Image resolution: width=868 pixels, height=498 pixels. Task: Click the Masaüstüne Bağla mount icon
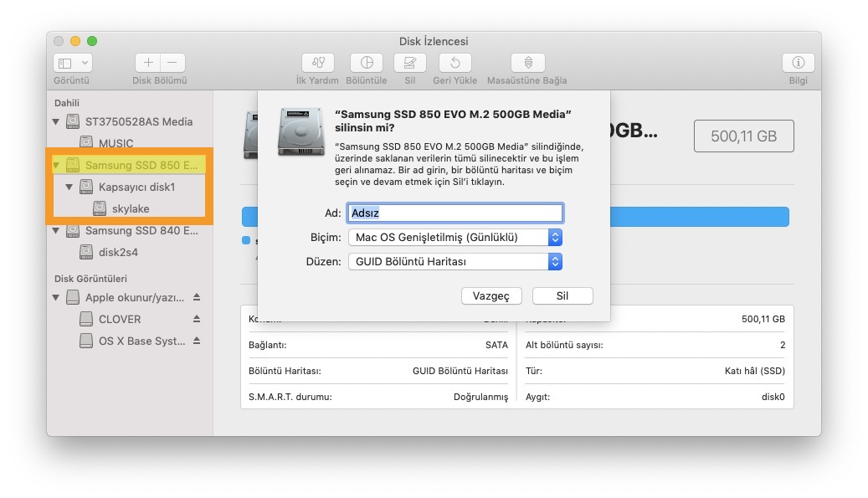pyautogui.click(x=527, y=63)
